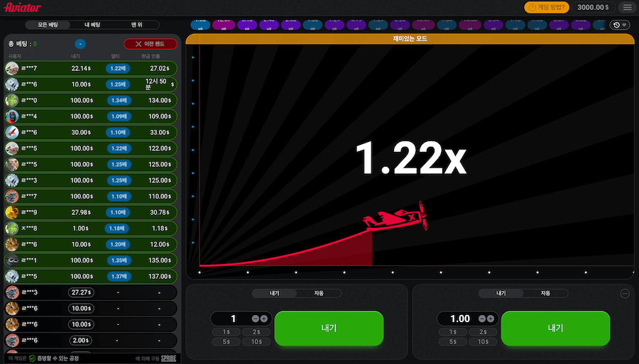639x364 pixels.
Task: Click the bet amount field showing 1.00
Action: point(460,319)
